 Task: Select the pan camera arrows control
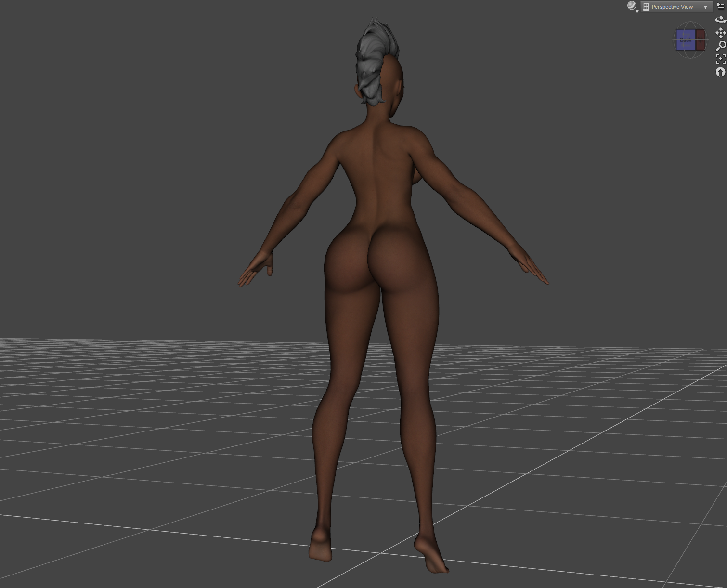721,33
